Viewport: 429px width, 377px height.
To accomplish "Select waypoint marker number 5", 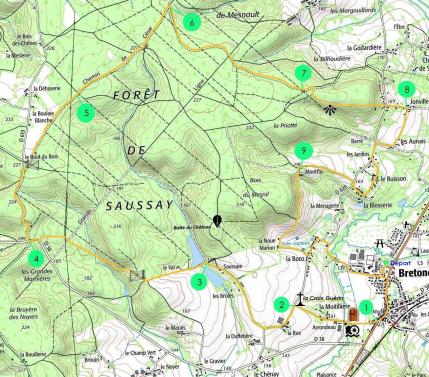I will (x=86, y=113).
